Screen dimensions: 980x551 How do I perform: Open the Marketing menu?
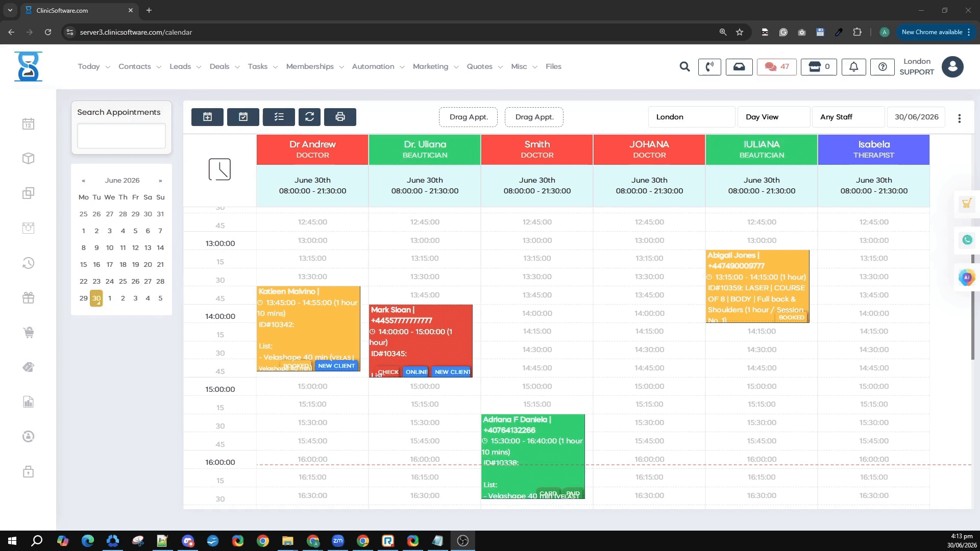[x=435, y=67]
